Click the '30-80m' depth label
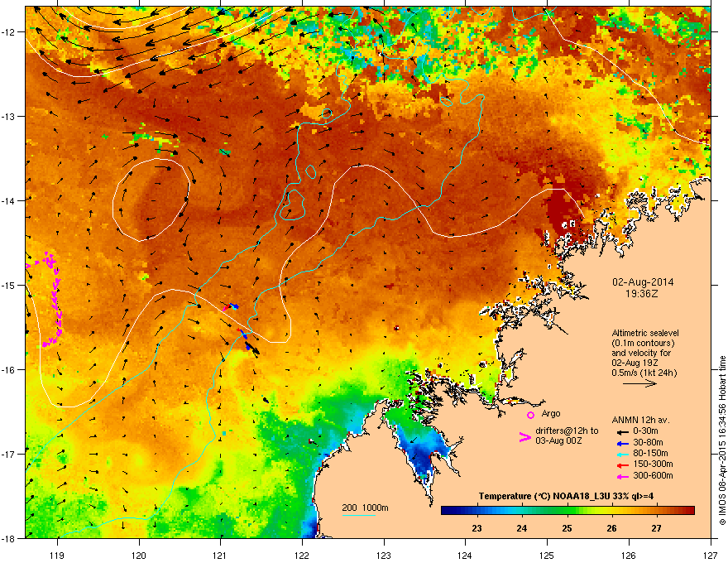The width and height of the screenshot is (728, 563). [x=648, y=442]
